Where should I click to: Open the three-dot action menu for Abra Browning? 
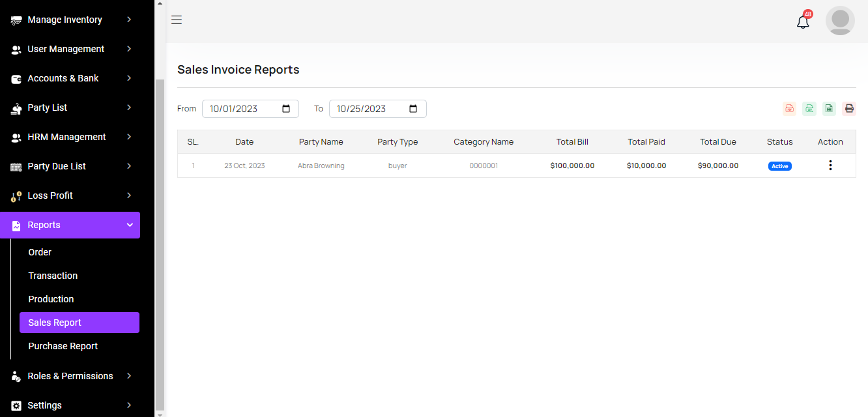[830, 165]
